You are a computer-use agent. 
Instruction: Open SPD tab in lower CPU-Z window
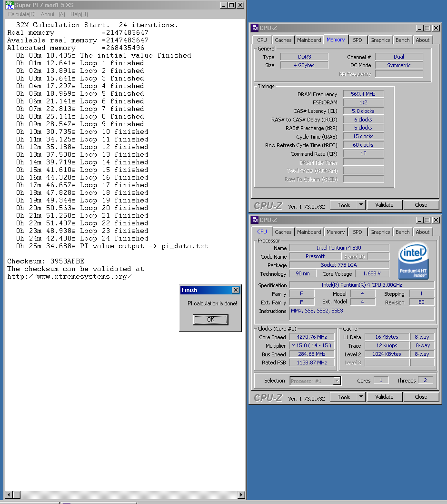coord(358,232)
